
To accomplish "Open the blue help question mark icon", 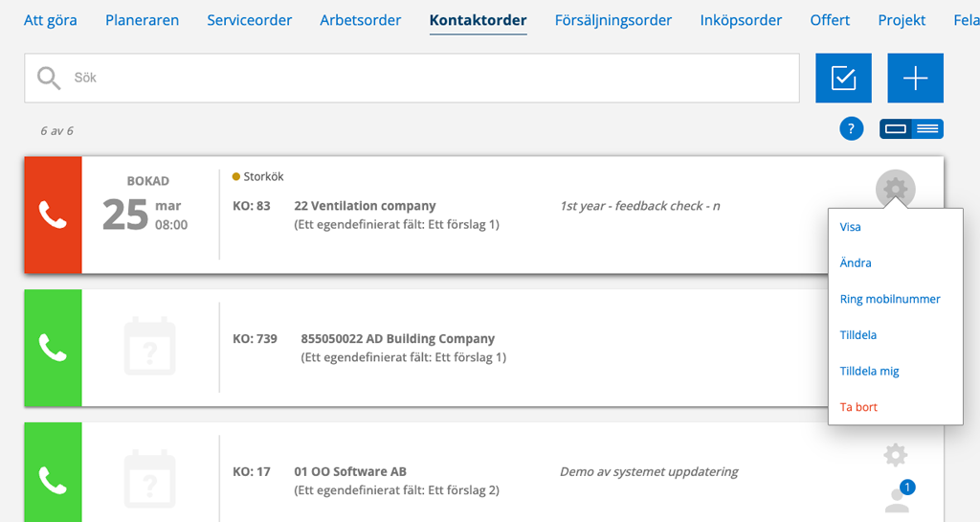I will 851,128.
